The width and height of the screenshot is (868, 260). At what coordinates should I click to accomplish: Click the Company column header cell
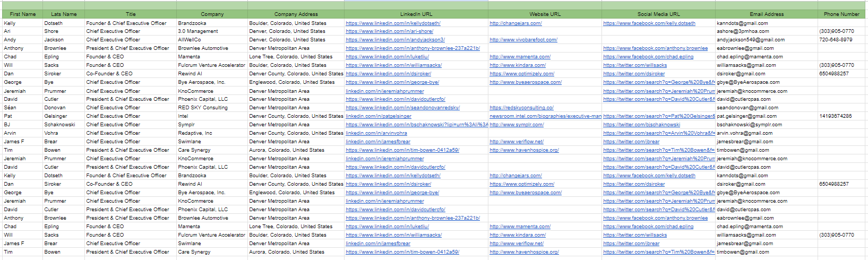click(x=212, y=14)
